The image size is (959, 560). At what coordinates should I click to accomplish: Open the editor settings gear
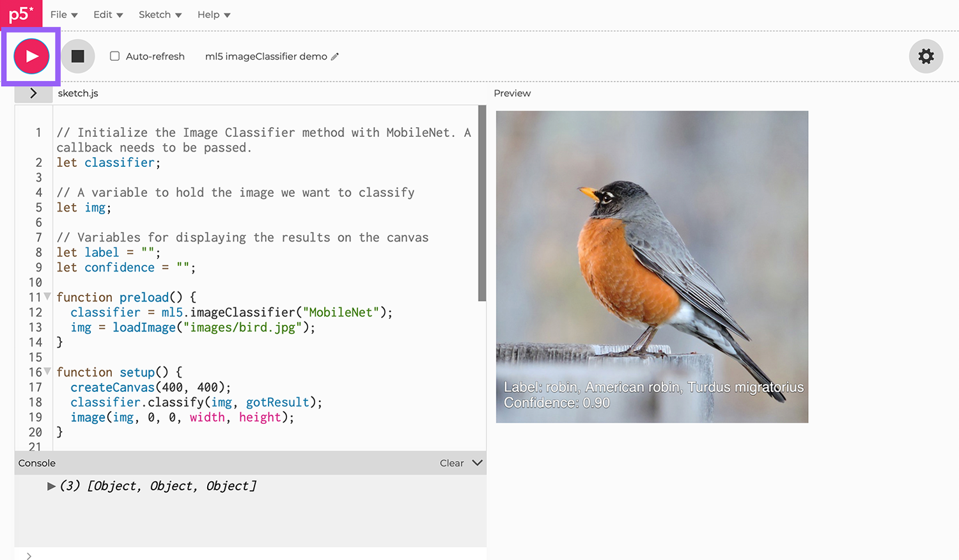(926, 56)
